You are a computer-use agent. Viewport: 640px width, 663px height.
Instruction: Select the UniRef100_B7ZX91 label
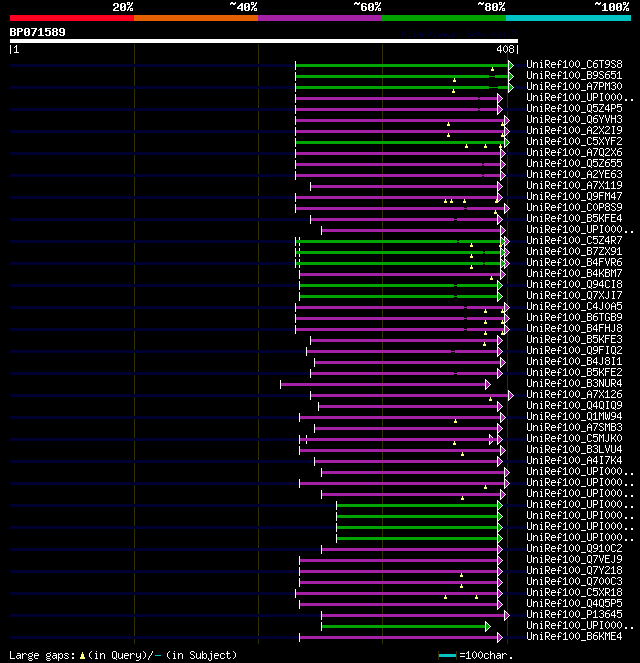(x=574, y=251)
